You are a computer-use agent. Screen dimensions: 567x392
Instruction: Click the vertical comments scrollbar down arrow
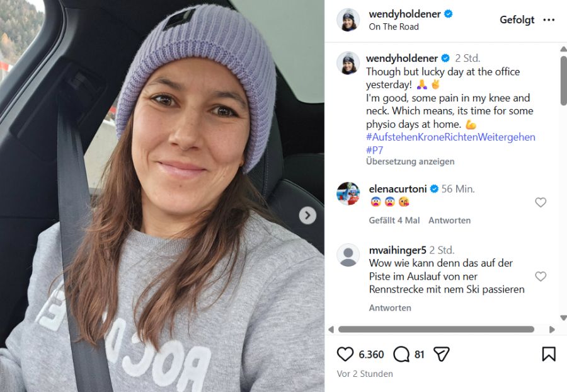coord(563,318)
